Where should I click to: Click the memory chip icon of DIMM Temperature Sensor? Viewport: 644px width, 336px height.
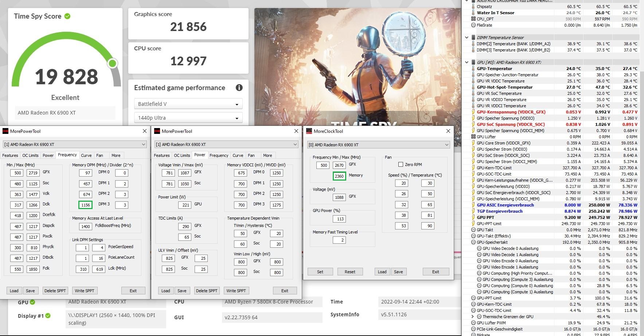tap(473, 38)
